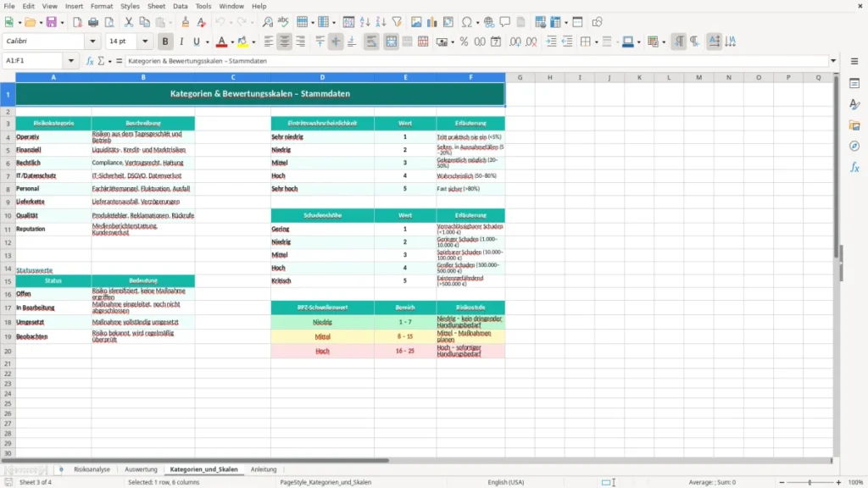Viewport: 868px width, 488px height.
Task: Click the AutoFilter funnel icon
Action: click(397, 22)
